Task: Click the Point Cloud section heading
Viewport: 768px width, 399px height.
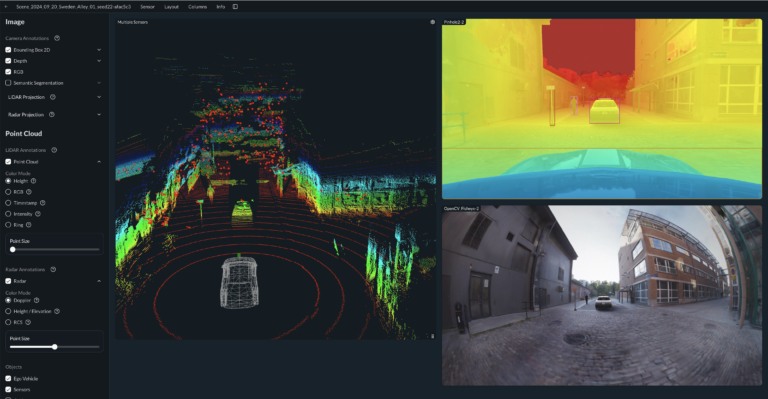Action: pos(24,134)
